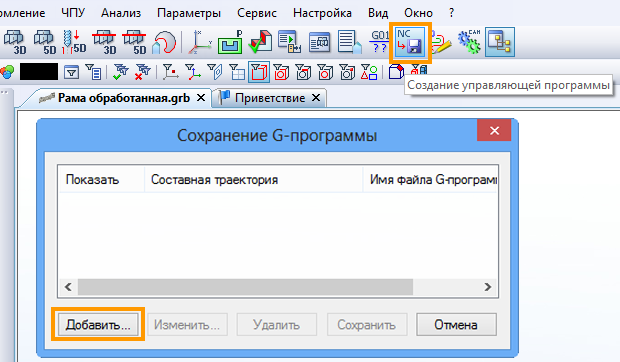Open the Вид menu
This screenshot has height=362, width=620.
378,13
